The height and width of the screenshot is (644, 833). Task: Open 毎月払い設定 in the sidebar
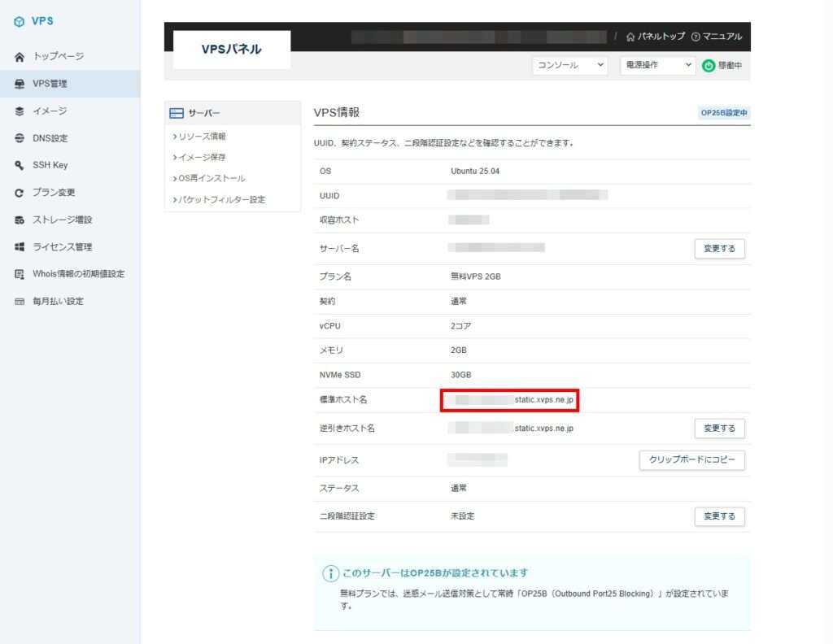[x=58, y=301]
